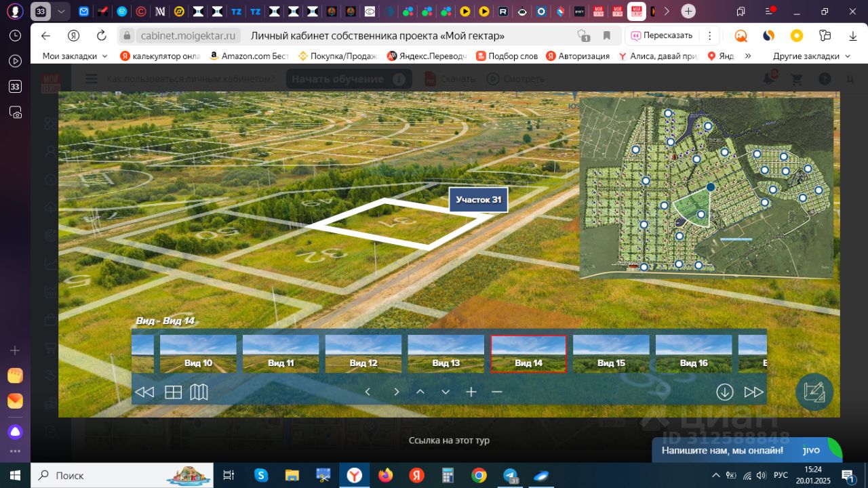Expand the Мои закладки bookmarks folder
The height and width of the screenshot is (488, 868).
[x=75, y=56]
